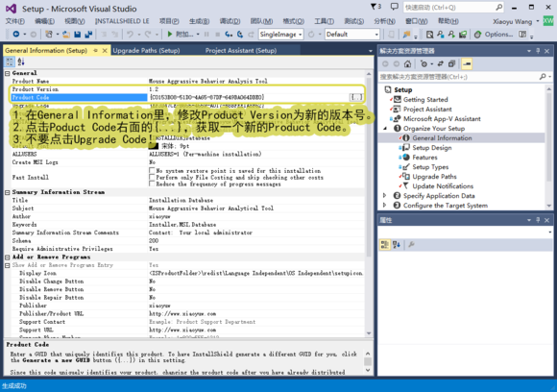Screen dimensions: 557x392
Task: Click the Solution Explorer search magnifier
Action: pos(543,77)
